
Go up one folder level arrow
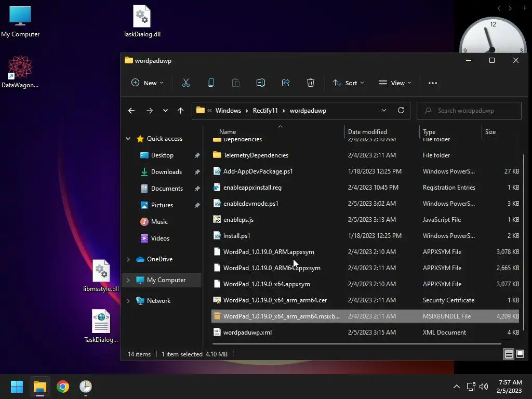coord(180,111)
